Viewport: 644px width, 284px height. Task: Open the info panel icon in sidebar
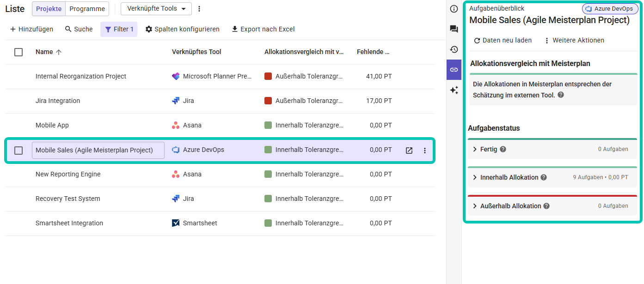pyautogui.click(x=454, y=9)
